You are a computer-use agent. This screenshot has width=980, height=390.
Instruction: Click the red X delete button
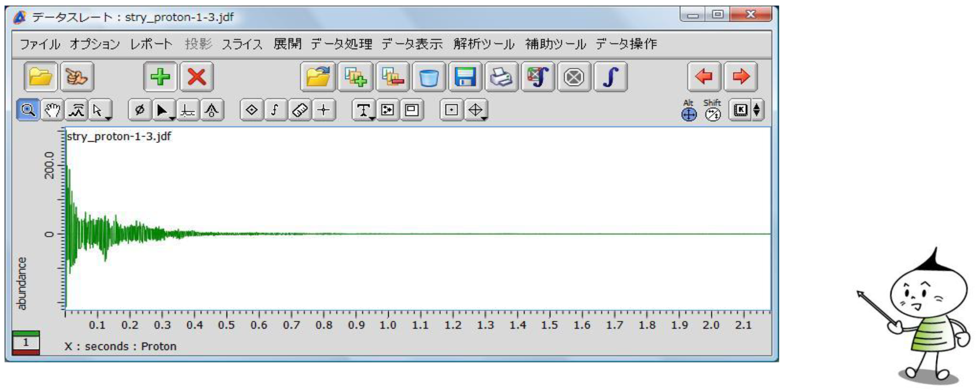197,77
